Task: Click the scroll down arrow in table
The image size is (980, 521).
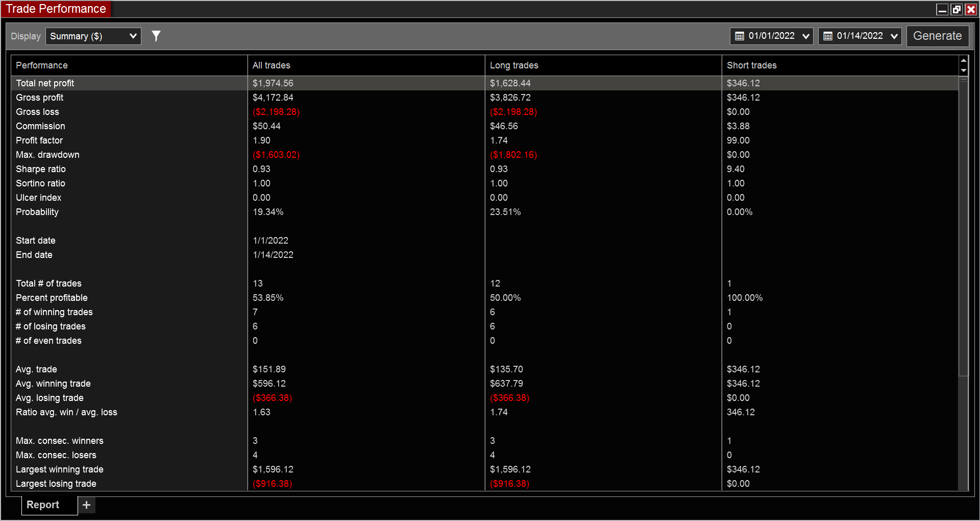Action: 964,71
